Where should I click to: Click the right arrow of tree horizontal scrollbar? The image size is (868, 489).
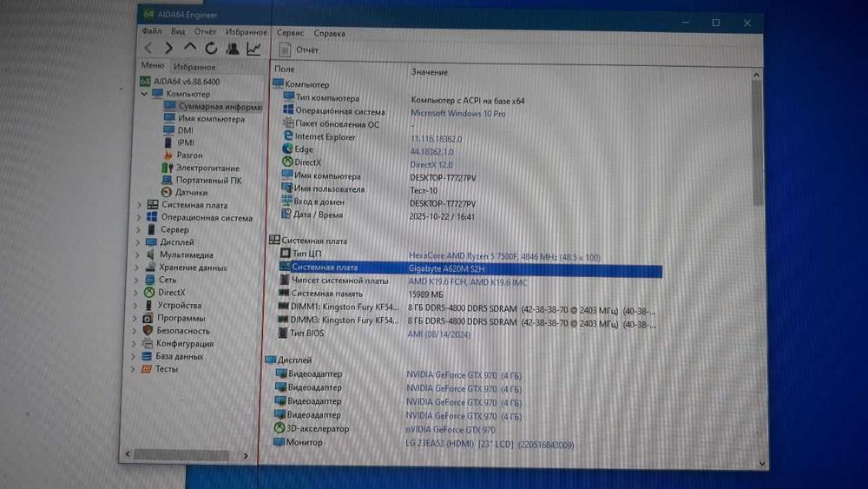[246, 455]
